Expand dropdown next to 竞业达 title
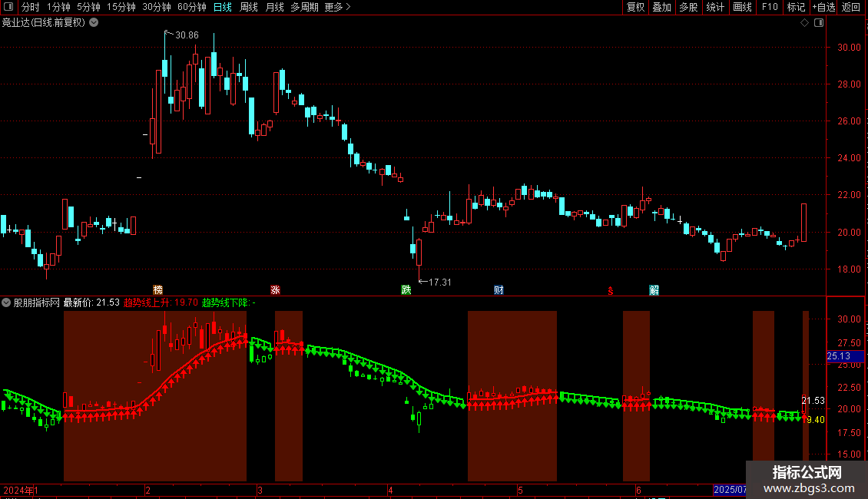Screen dimensions: 868x499 tap(94, 22)
